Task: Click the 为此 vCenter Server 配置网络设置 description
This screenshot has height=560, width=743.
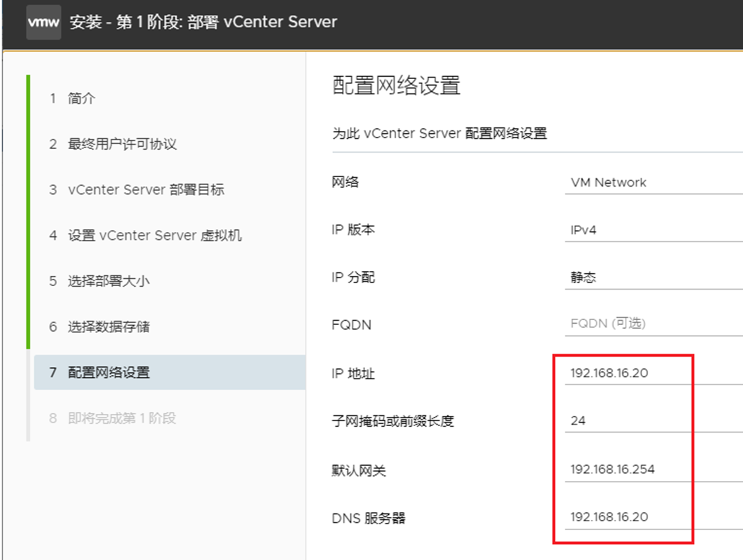Action: point(439,133)
